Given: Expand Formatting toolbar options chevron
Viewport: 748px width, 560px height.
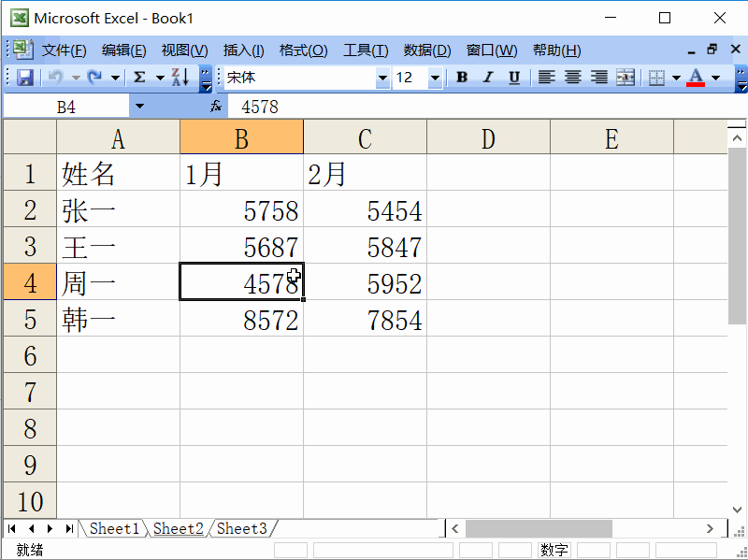Looking at the screenshot, I should [741, 79].
